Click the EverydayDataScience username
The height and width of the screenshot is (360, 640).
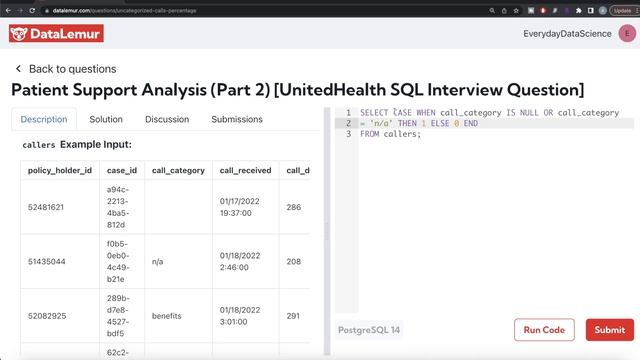pos(567,34)
